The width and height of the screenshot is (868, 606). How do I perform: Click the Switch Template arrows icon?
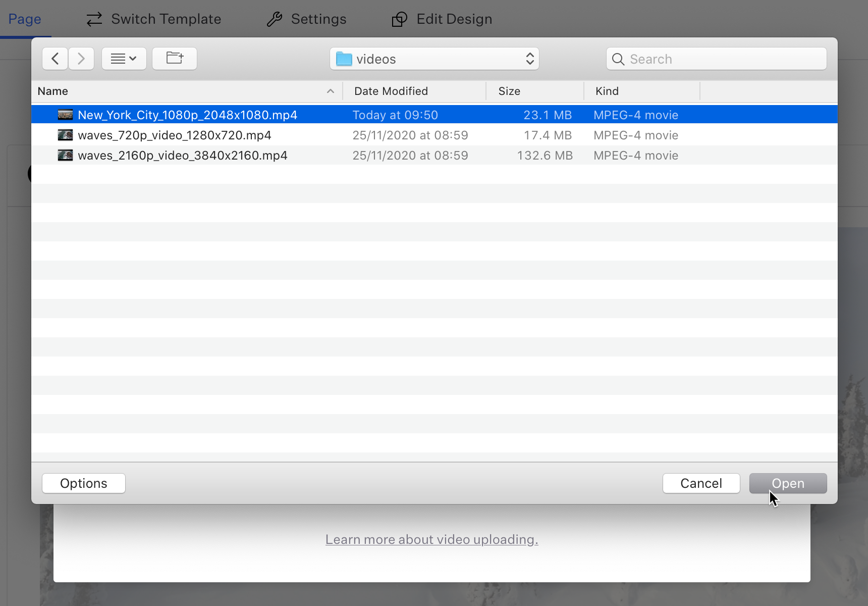94,19
